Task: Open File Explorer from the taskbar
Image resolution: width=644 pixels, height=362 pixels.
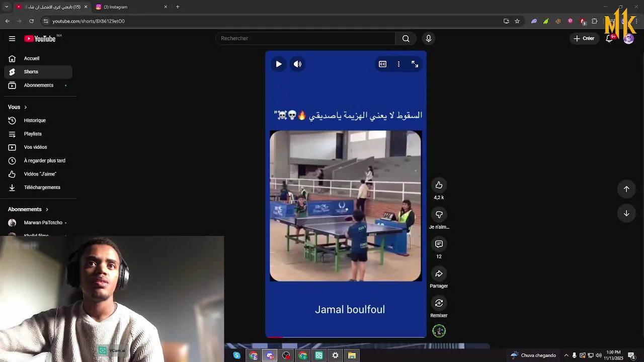Action: coord(352,355)
